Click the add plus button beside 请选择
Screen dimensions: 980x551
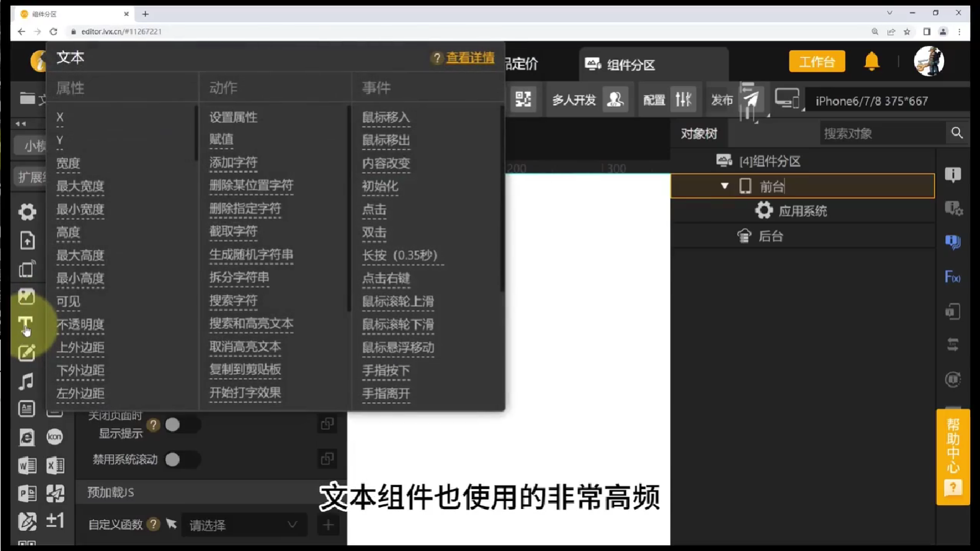coord(328,525)
